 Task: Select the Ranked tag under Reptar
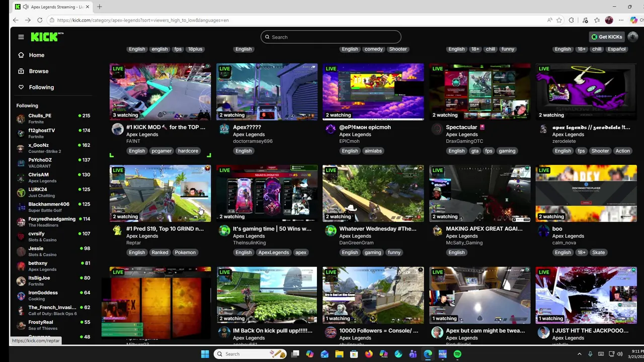point(159,252)
